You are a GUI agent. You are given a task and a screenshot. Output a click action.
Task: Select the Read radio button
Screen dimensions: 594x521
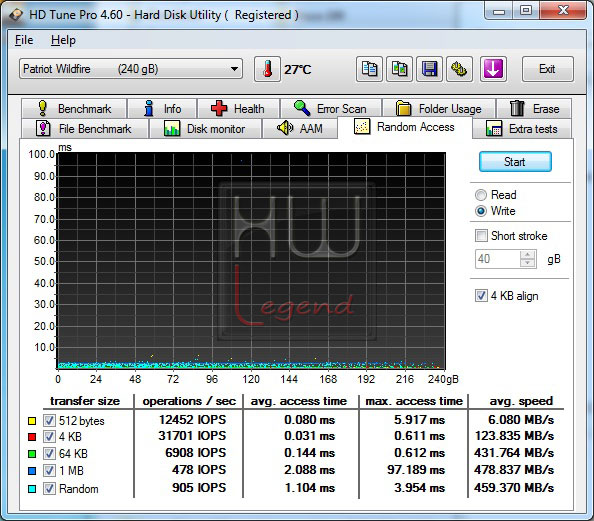click(x=481, y=195)
